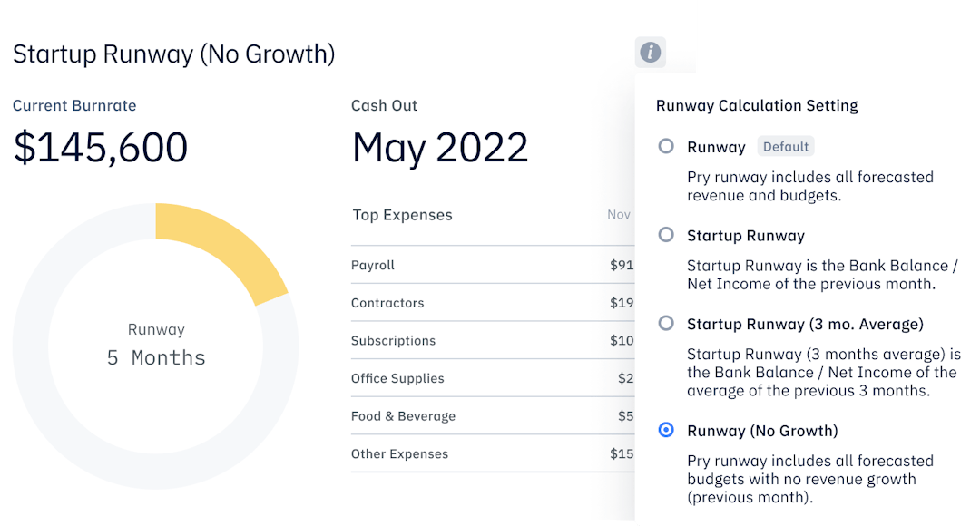Select the Other Expenses row

492,454
